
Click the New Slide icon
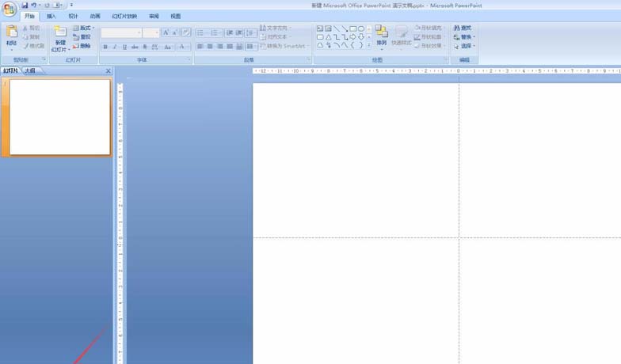point(60,32)
